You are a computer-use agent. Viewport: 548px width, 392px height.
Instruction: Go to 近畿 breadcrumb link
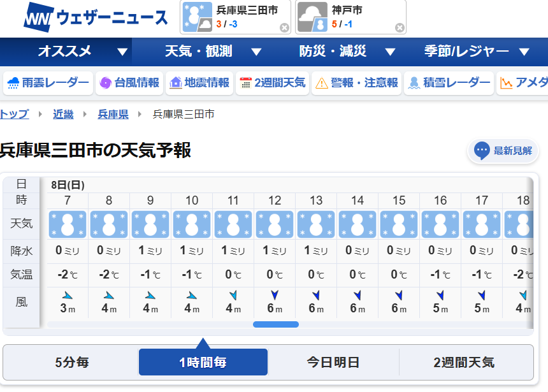[63, 115]
